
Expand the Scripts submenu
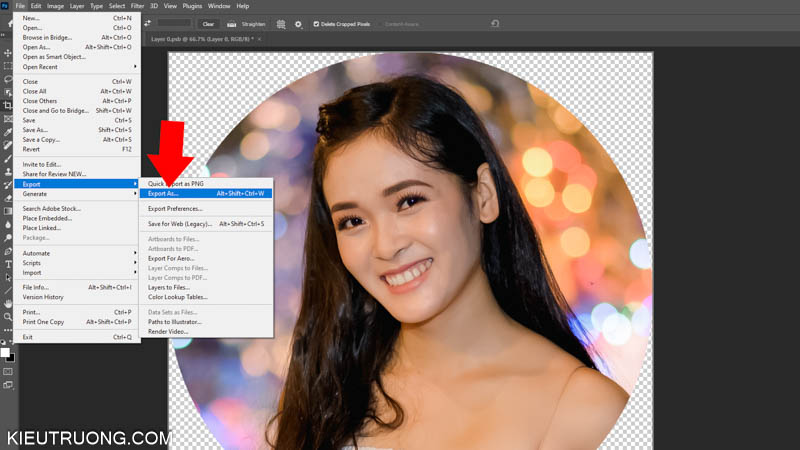(77, 263)
